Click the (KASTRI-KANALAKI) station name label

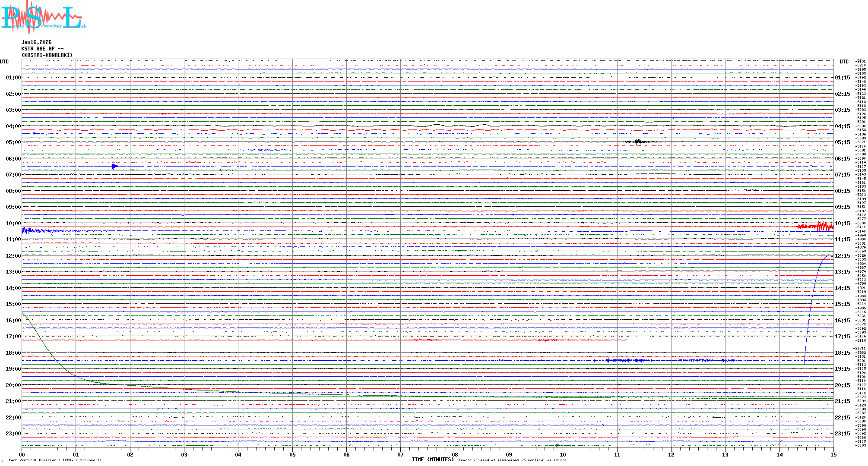click(47, 55)
